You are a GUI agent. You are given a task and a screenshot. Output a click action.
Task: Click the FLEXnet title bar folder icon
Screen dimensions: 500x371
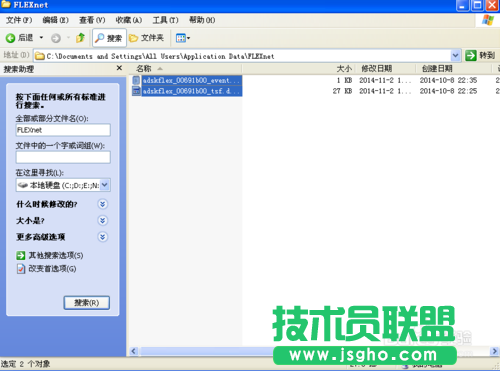[x=6, y=5]
